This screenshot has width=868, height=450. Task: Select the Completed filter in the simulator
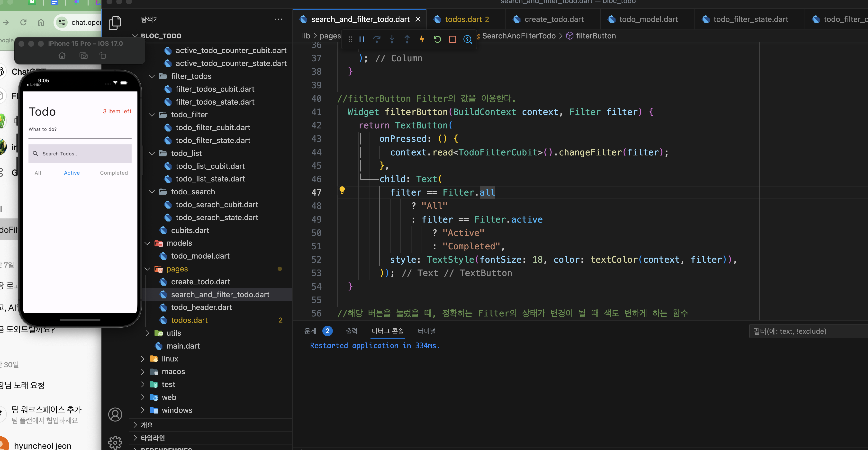pyautogui.click(x=114, y=173)
